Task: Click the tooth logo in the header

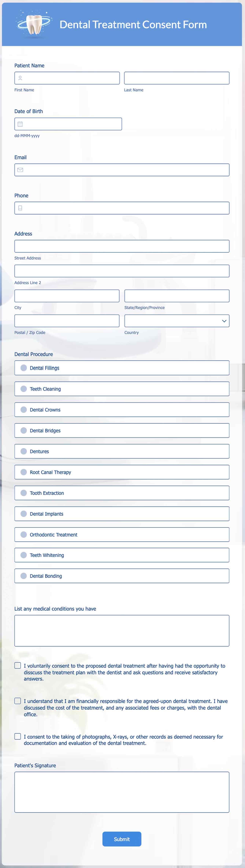Action: point(34,24)
